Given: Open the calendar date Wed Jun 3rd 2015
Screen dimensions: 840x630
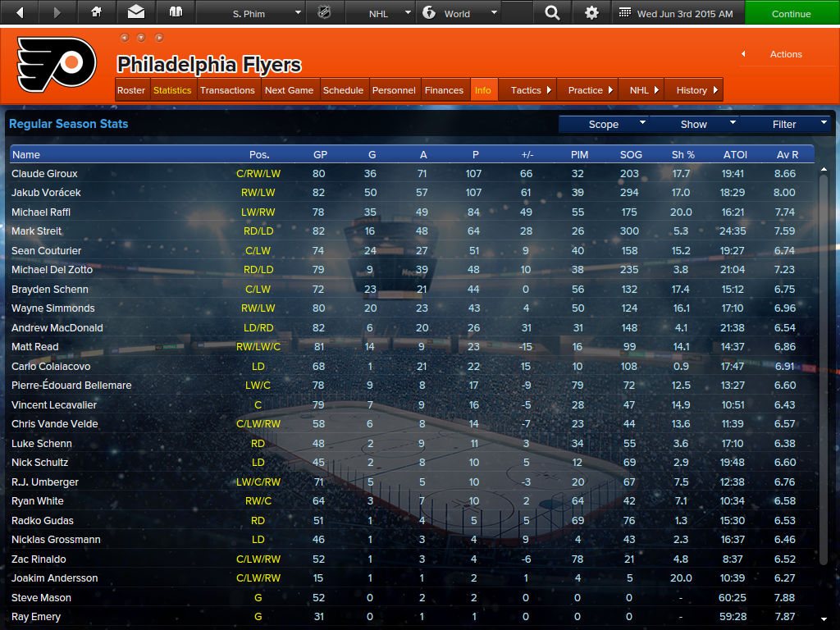Looking at the screenshot, I should tap(677, 13).
